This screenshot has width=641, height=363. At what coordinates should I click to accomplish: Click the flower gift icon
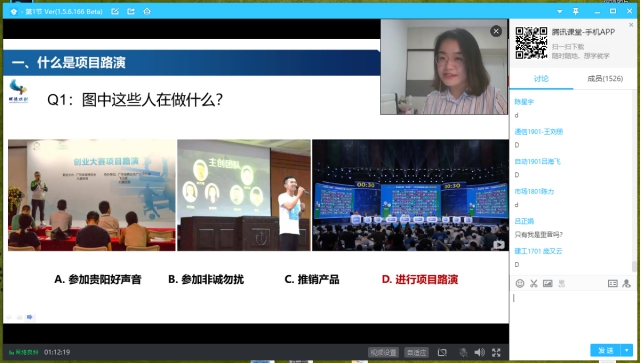[x=562, y=283]
